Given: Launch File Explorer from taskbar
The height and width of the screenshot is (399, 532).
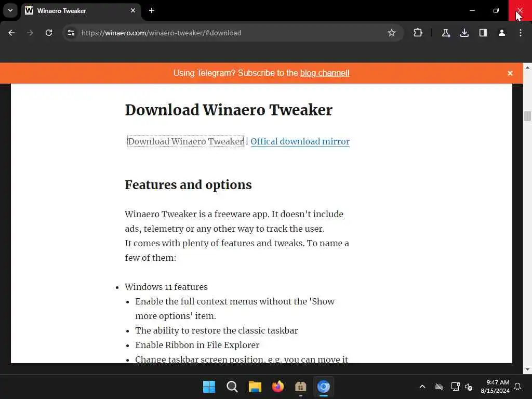Looking at the screenshot, I should click(x=255, y=387).
